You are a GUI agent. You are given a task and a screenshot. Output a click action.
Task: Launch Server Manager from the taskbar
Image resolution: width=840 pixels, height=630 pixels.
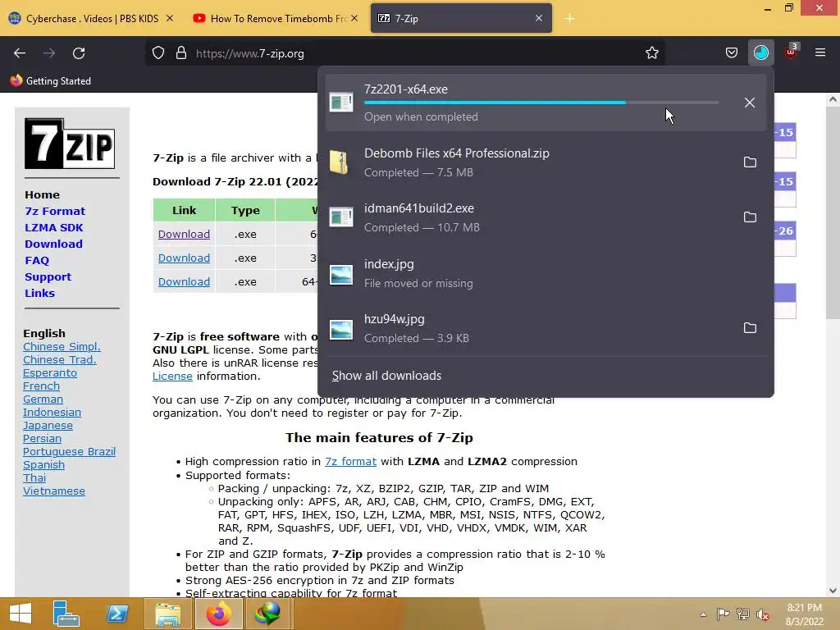pyautogui.click(x=66, y=614)
